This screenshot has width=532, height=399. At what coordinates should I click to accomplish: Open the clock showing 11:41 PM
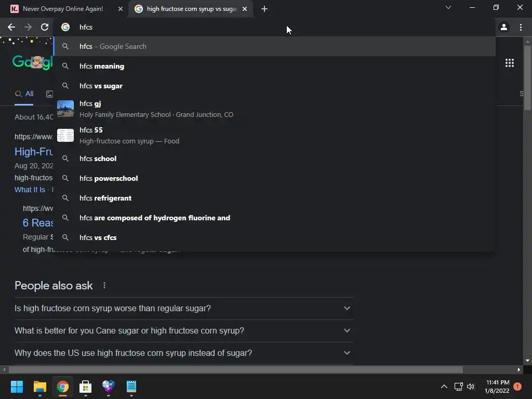point(497,387)
